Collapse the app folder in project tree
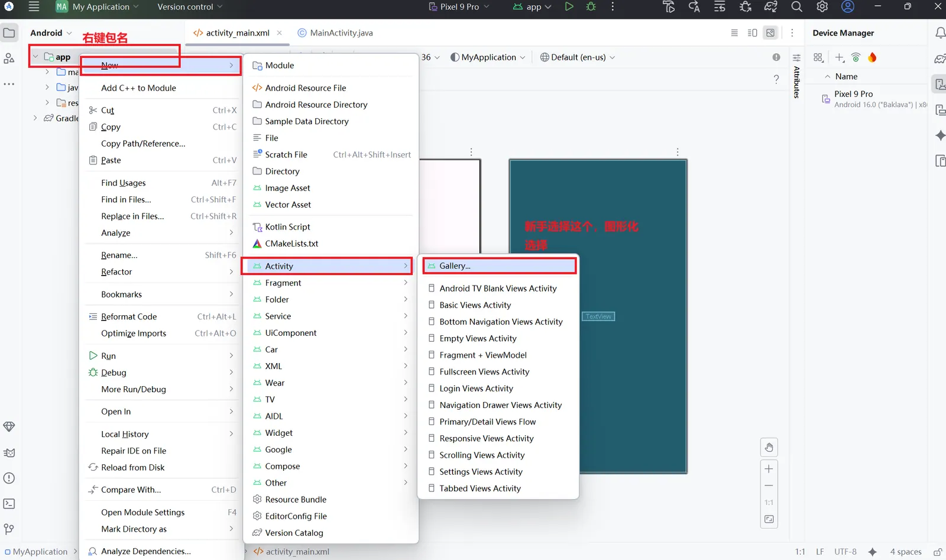 [35, 57]
